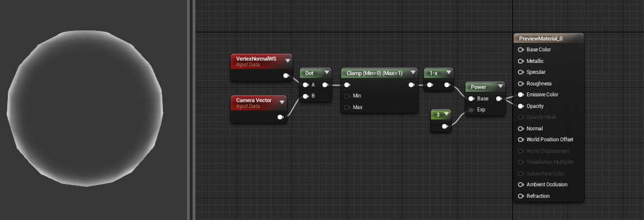Select the Dot node's A input pin
644x220 pixels.
point(305,85)
